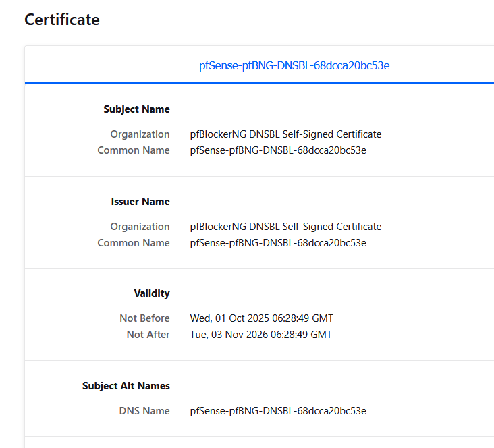Click the Not After date, 03 Nov 2026
This screenshot has height=448, width=494.
[261, 335]
